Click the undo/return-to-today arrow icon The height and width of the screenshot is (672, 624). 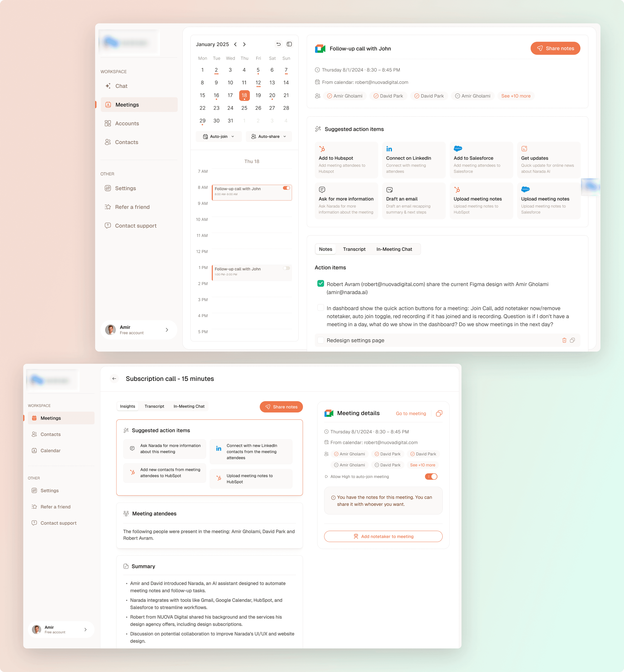coord(279,44)
